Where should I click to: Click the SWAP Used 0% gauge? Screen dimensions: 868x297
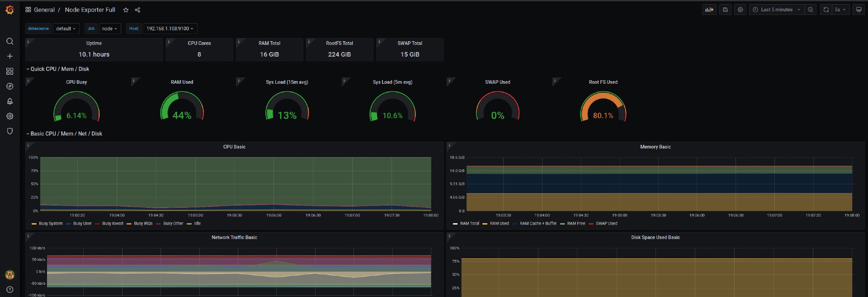[x=497, y=107]
